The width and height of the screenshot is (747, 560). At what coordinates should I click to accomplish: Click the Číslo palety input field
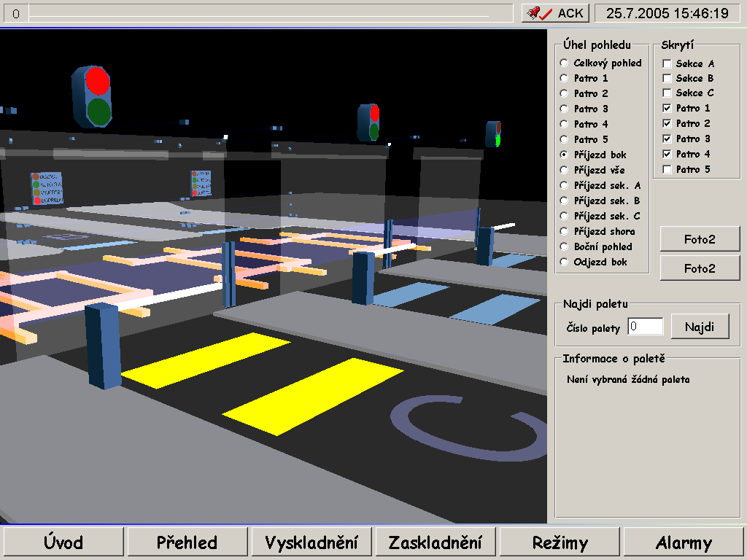pos(645,327)
